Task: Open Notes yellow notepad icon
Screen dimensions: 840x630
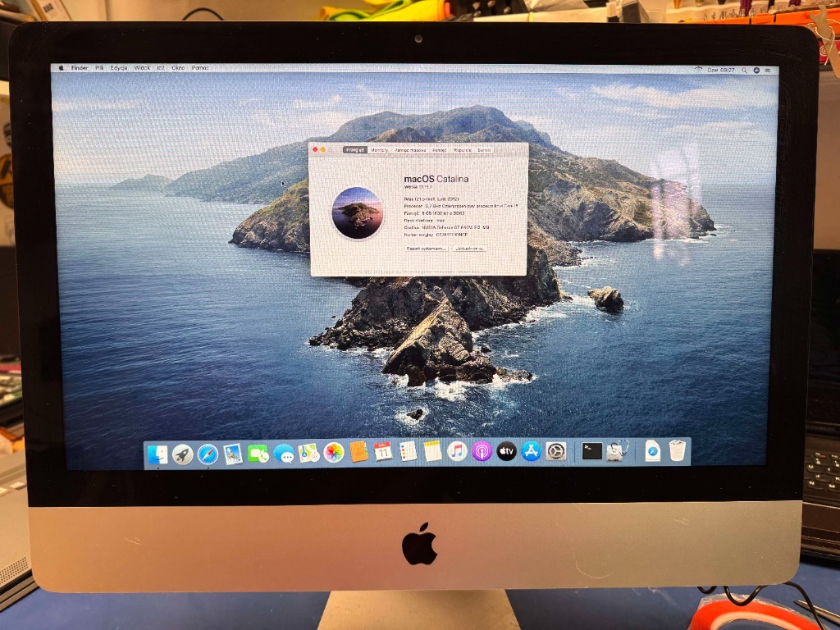Action: click(x=432, y=452)
